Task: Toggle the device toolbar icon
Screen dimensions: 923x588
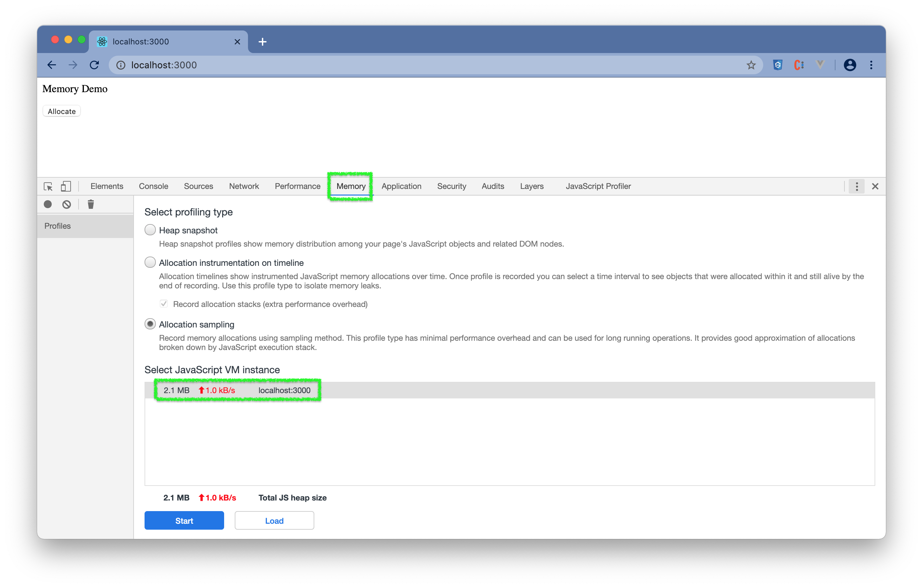Action: click(x=66, y=186)
